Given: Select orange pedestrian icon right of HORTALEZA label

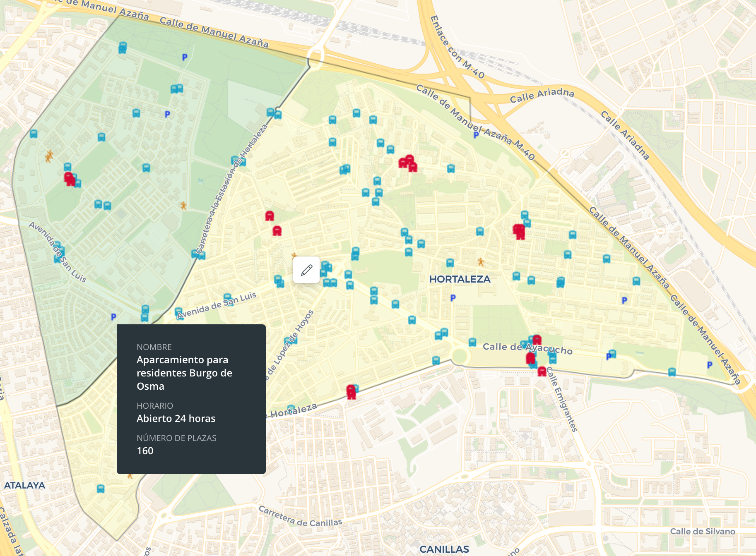Looking at the screenshot, I should [x=481, y=262].
